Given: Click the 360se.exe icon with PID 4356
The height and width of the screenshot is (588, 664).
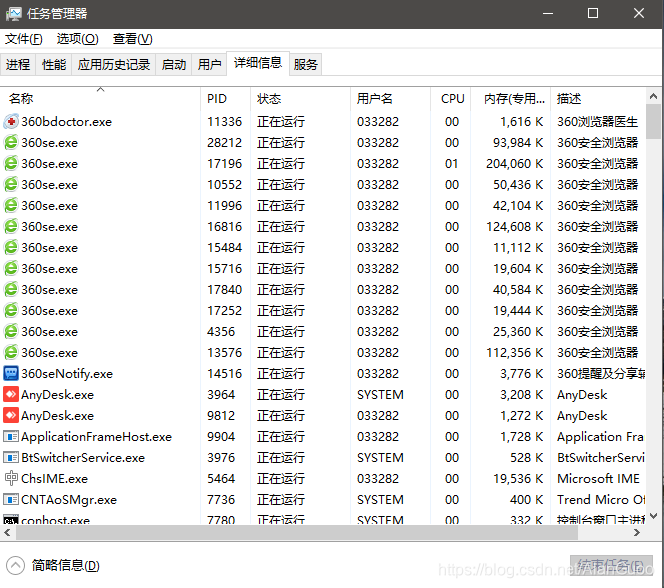Looking at the screenshot, I should [11, 331].
